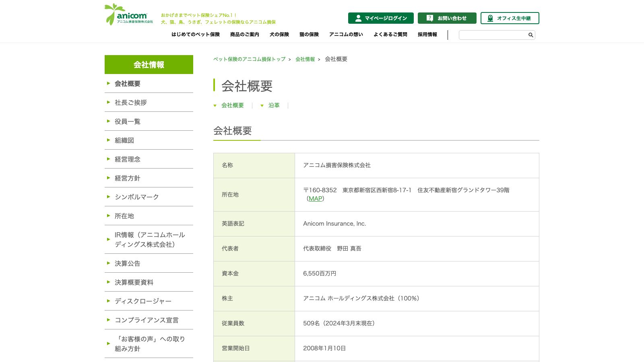Go to よくあるご質問 page
The width and height of the screenshot is (644, 362).
tap(390, 35)
